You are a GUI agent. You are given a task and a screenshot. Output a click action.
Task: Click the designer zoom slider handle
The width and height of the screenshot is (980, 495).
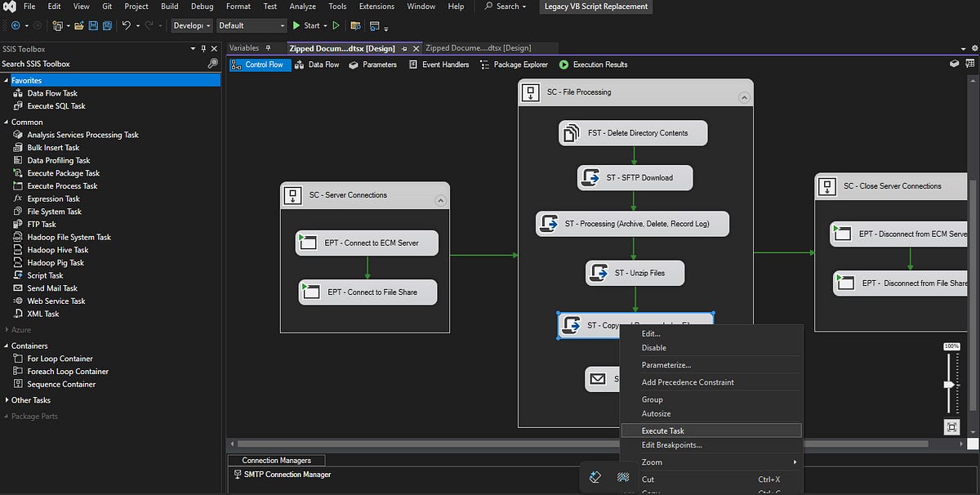[949, 384]
